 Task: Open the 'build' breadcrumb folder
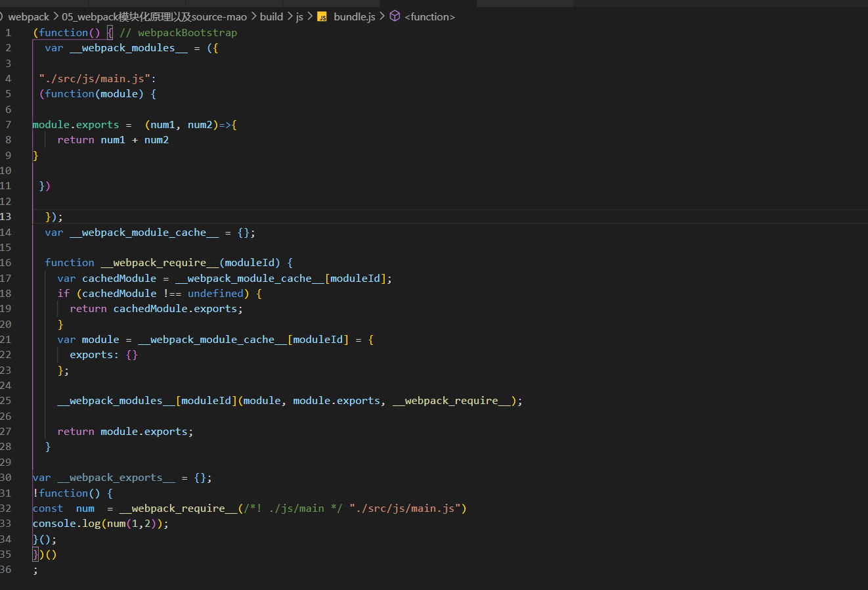tap(271, 17)
